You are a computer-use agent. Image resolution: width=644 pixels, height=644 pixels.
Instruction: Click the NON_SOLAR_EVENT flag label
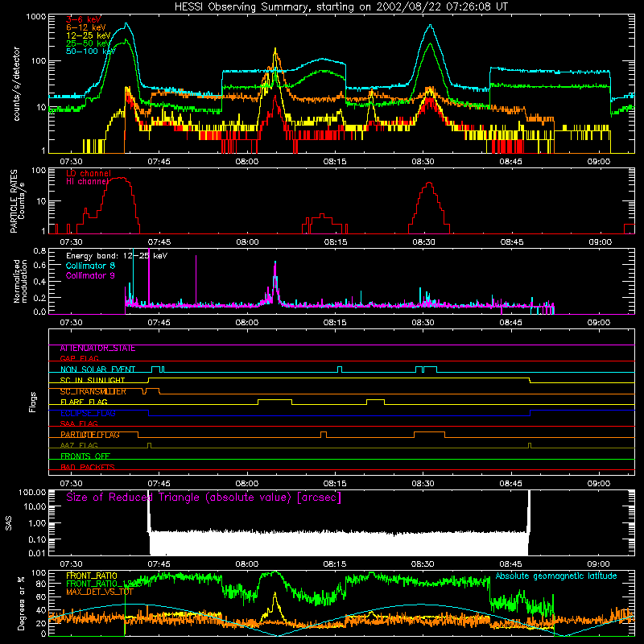(x=97, y=369)
